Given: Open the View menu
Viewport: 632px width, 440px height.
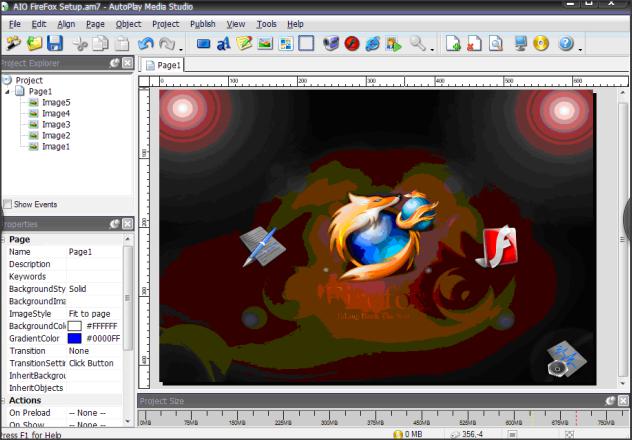Looking at the screenshot, I should 236,24.
